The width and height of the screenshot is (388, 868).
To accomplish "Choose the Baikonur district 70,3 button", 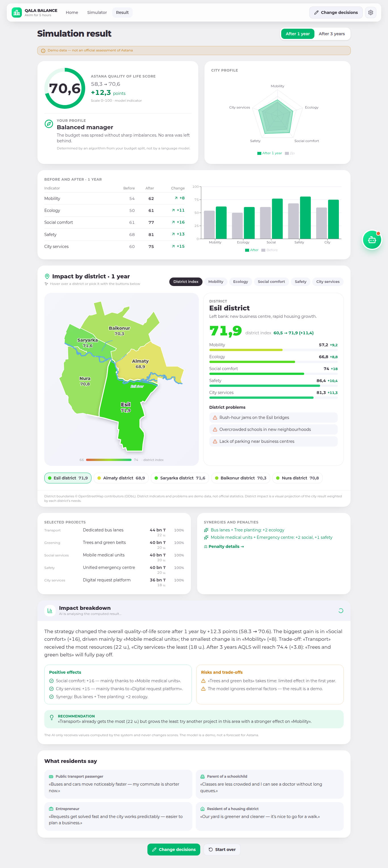I will tap(240, 478).
